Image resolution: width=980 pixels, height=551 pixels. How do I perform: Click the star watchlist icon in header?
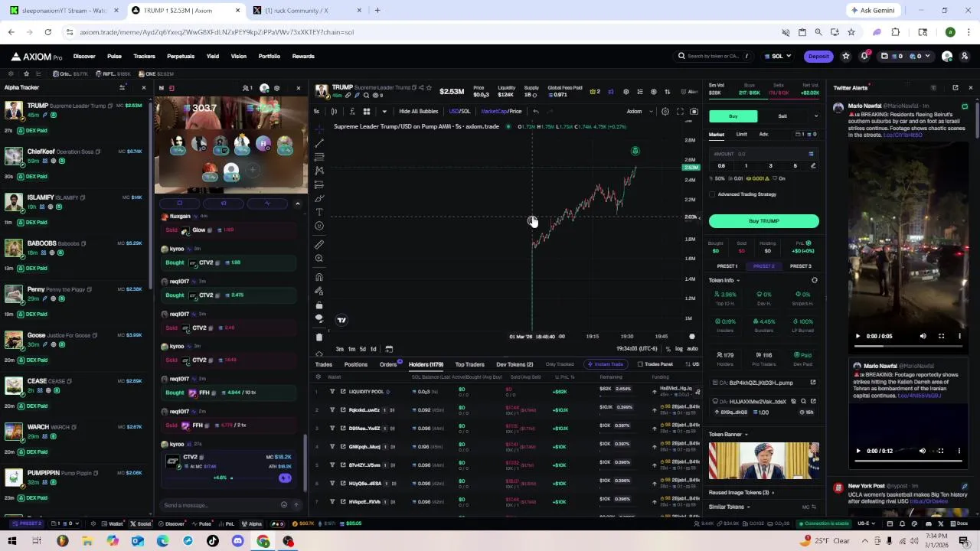(846, 56)
